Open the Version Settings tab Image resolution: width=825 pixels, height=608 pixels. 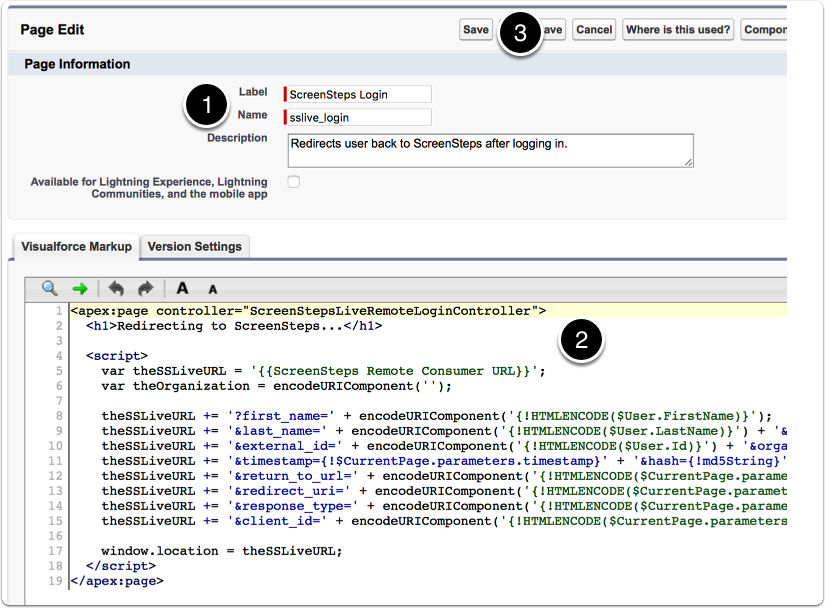tap(195, 247)
